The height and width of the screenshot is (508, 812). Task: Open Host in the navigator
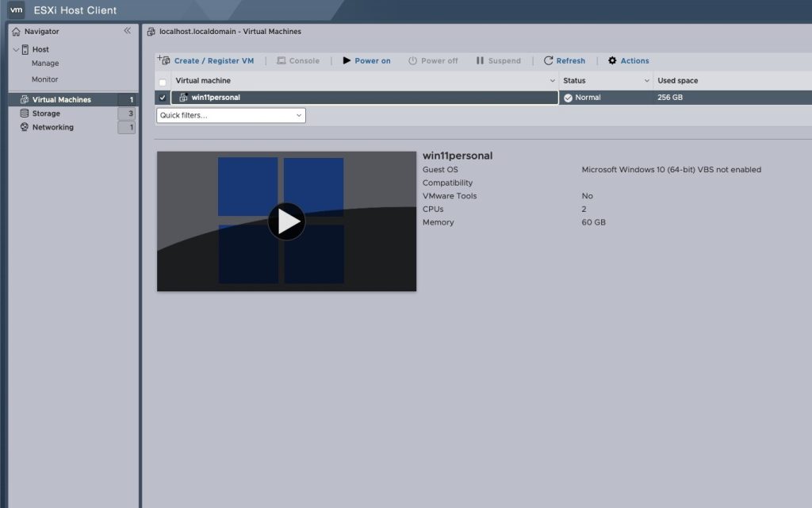coord(40,49)
